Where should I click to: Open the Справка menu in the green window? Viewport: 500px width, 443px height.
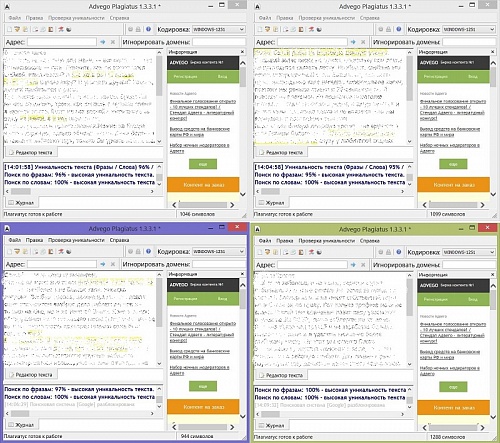[369, 241]
